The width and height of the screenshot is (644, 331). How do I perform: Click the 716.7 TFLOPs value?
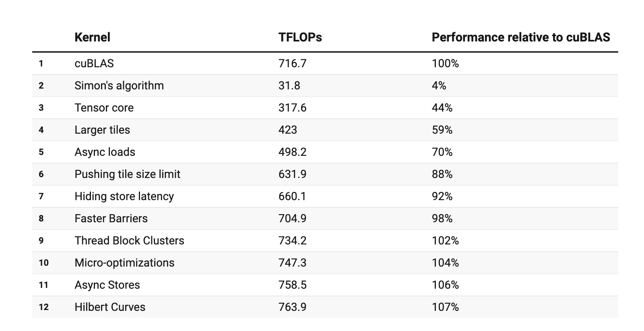coord(292,64)
